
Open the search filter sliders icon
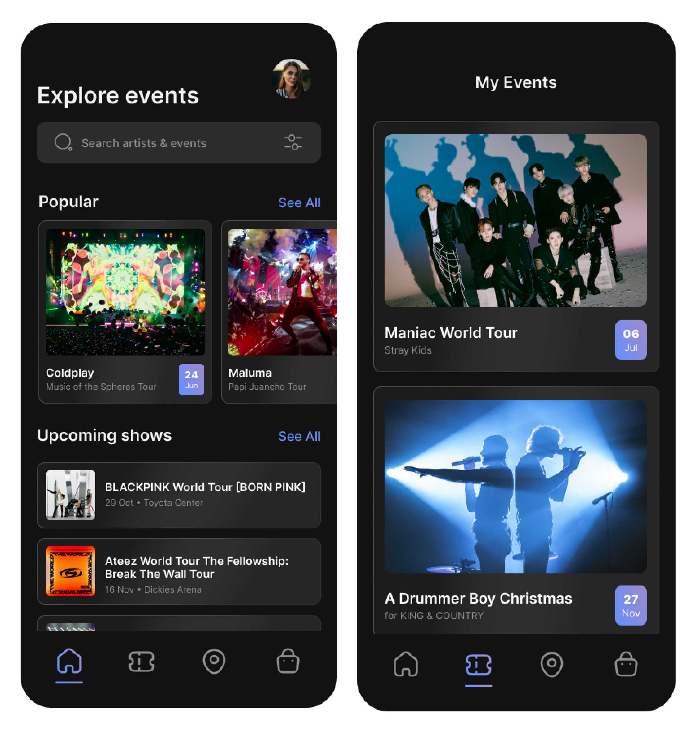pos(293,142)
